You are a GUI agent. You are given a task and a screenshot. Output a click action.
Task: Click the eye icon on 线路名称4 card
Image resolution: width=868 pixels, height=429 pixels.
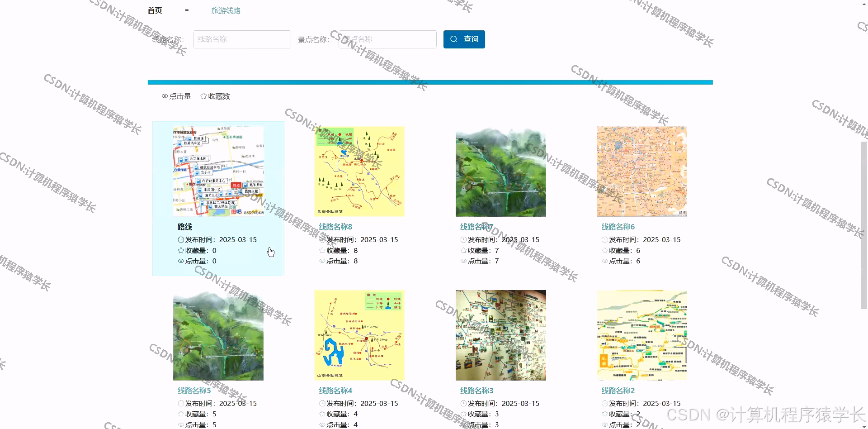(x=322, y=424)
